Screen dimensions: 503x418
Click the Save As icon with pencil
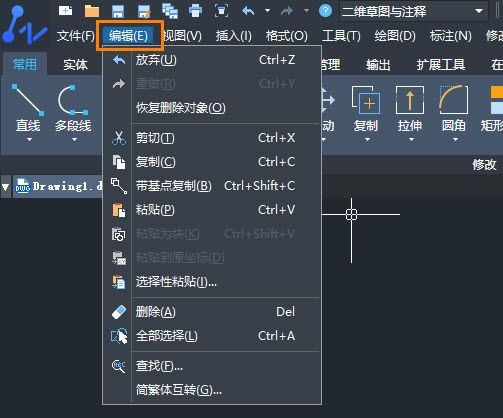click(144, 11)
